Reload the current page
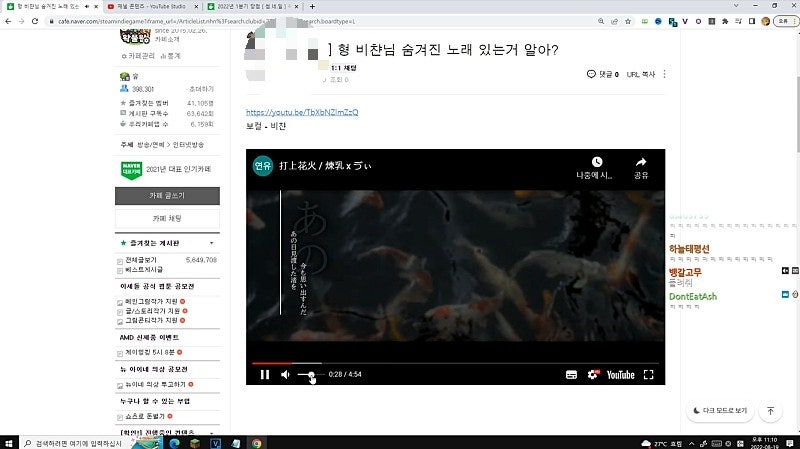Image resolution: width=800 pixels, height=449 pixels. coord(35,21)
